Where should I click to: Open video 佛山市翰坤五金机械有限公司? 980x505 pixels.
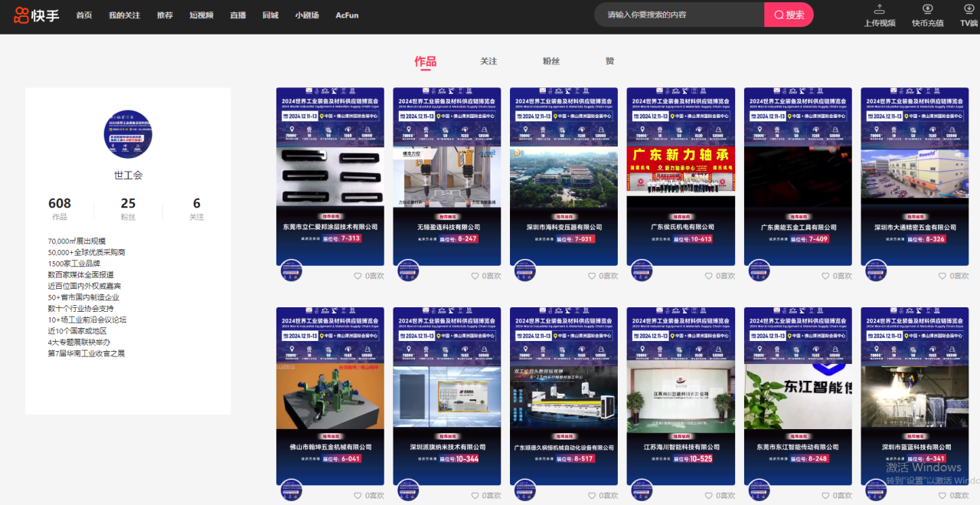tap(330, 396)
